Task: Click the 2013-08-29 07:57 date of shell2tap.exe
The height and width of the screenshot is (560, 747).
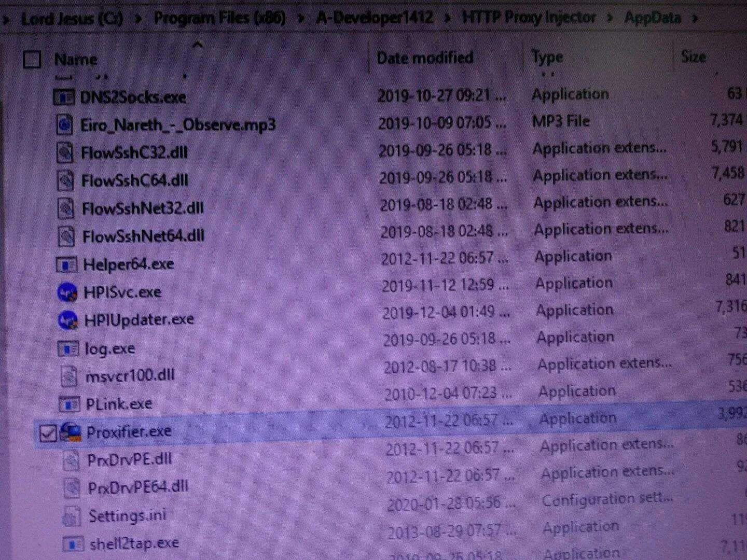Action: point(451,531)
